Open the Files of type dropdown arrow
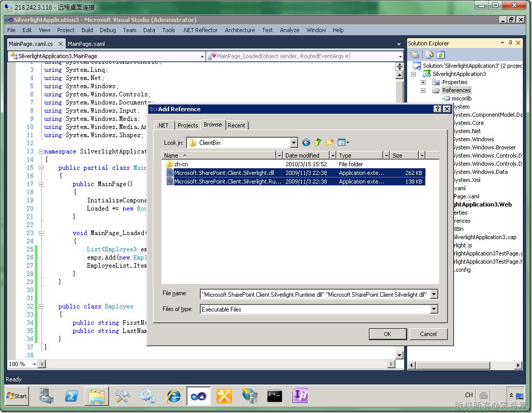532x413 pixels. 434,309
